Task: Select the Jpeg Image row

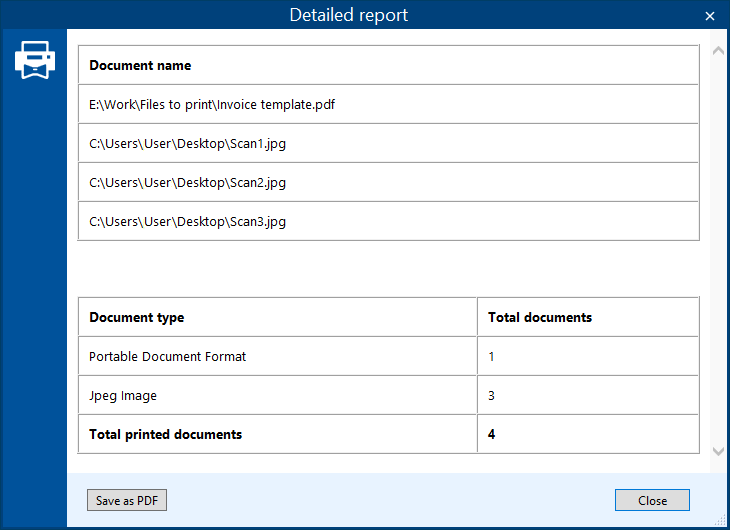Action: pos(123,395)
